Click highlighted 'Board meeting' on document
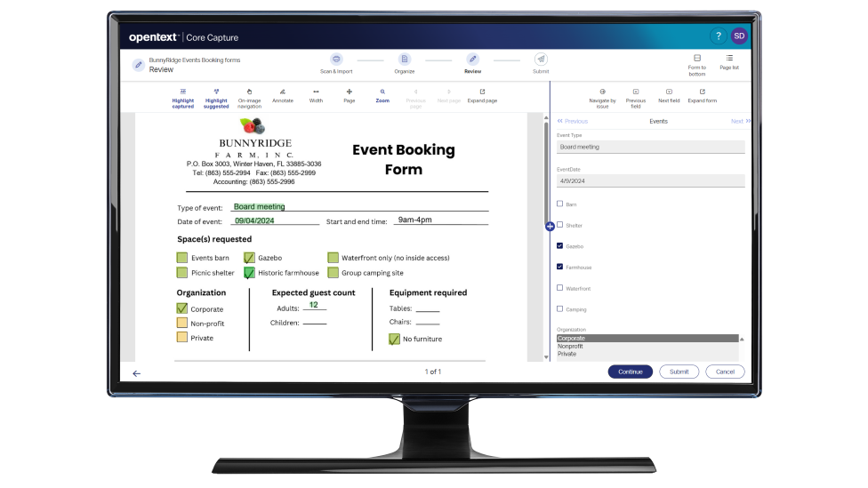Viewport: 868px width, 488px height. (259, 206)
